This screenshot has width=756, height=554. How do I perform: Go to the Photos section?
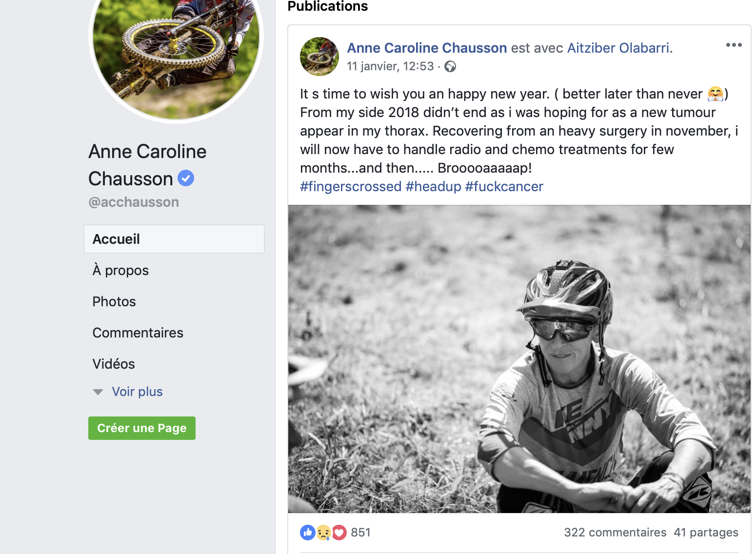[x=114, y=301]
